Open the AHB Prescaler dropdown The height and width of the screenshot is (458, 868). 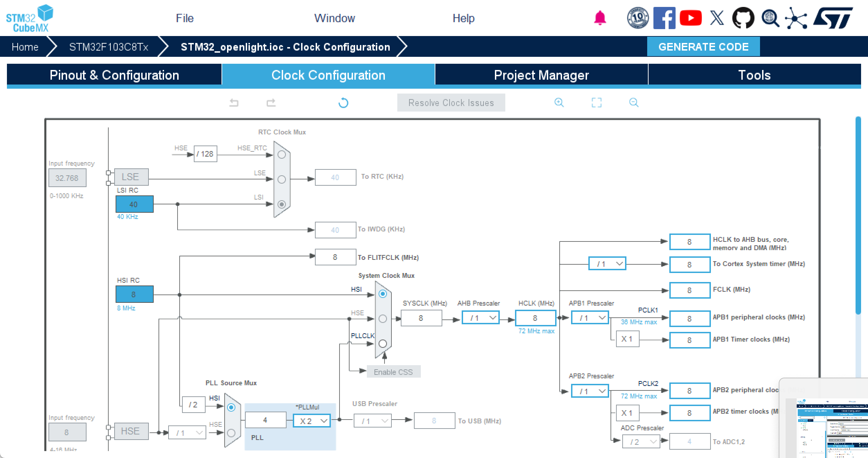(481, 318)
